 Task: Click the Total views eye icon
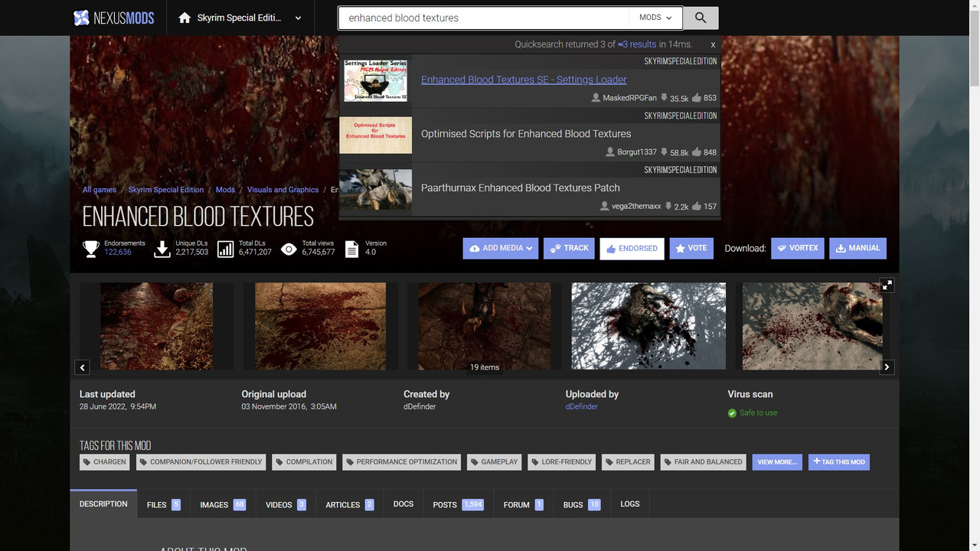289,249
